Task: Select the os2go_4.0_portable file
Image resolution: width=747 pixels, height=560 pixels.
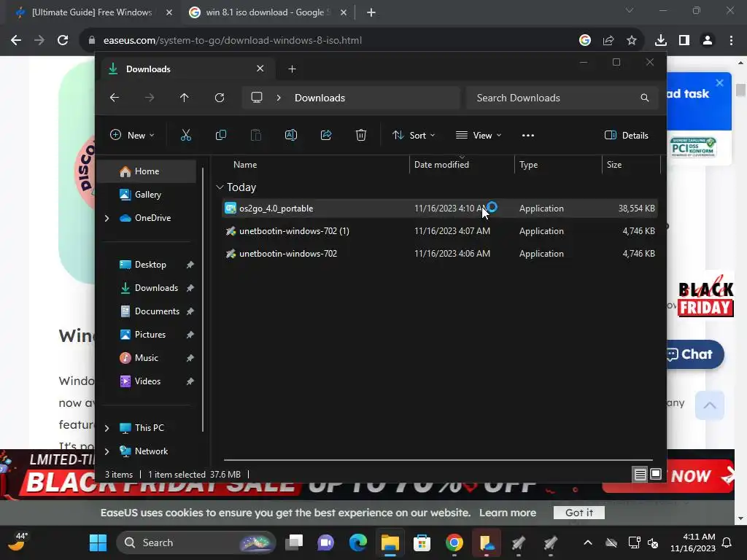Action: (x=440, y=209)
